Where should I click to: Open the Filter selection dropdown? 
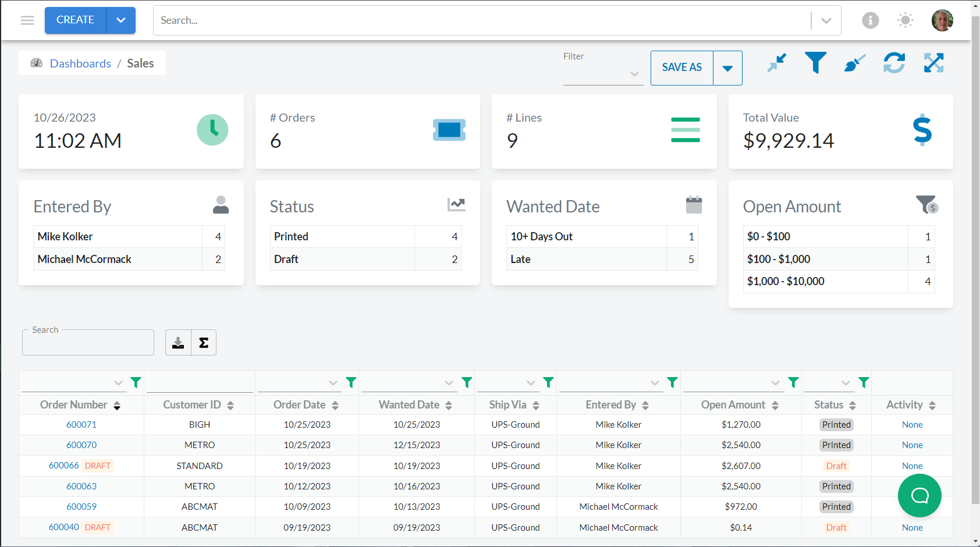634,73
